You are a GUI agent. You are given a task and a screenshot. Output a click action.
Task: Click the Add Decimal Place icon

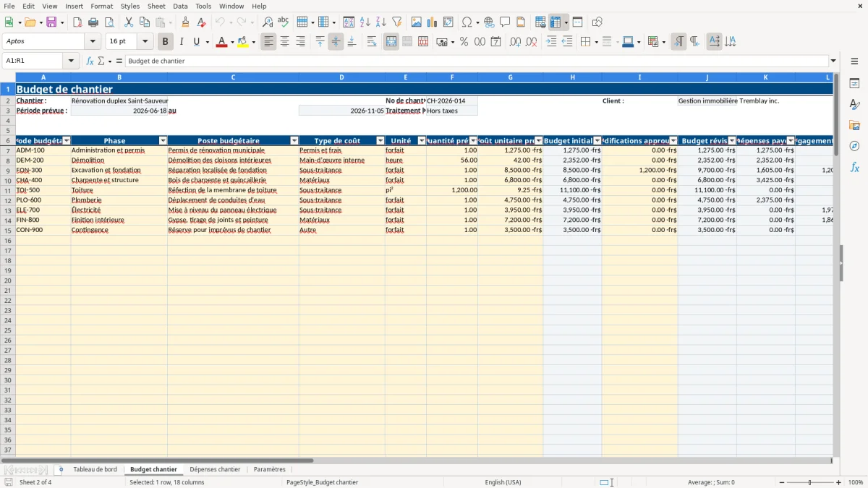coord(516,42)
